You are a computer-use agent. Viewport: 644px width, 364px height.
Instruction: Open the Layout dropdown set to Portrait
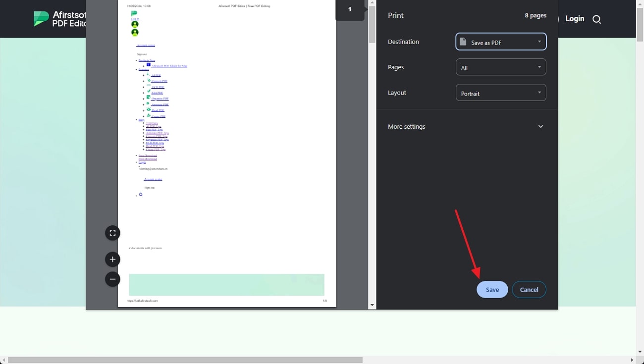pos(501,93)
